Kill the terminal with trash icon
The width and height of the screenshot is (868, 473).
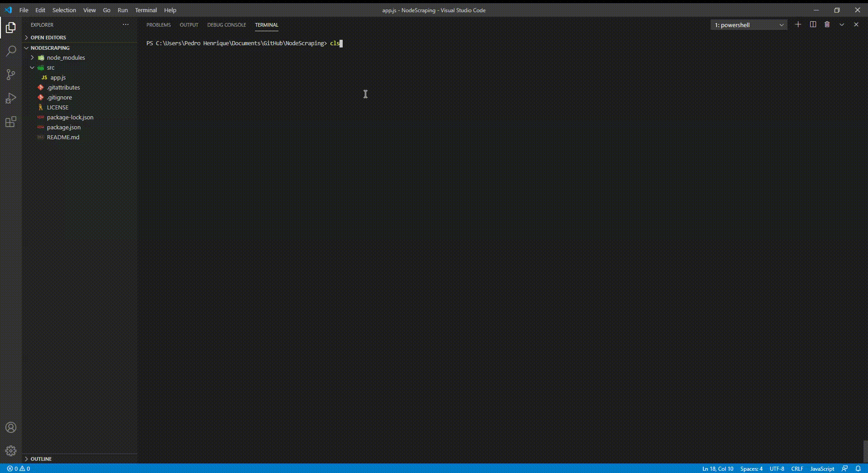[x=827, y=24]
